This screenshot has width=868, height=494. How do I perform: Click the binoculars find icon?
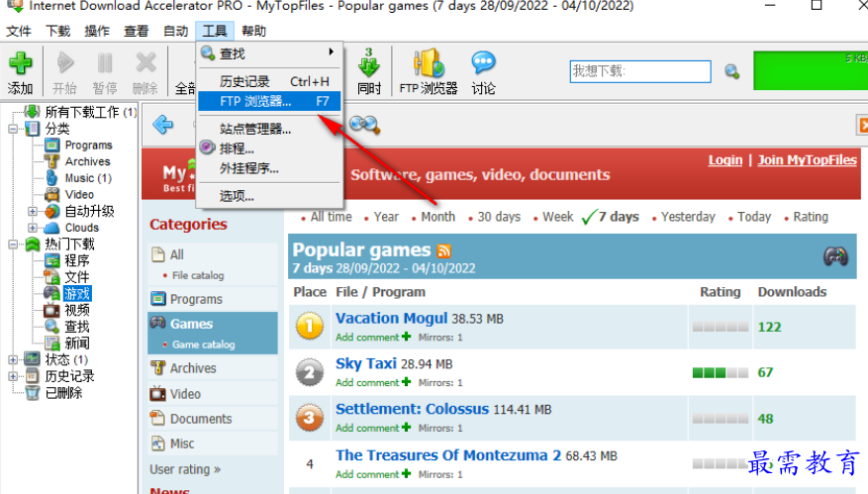click(x=365, y=125)
